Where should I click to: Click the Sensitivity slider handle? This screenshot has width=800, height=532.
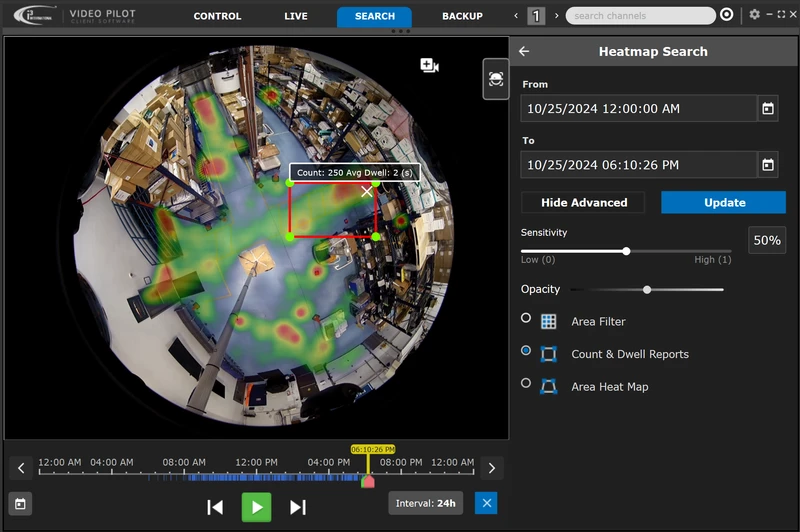point(626,251)
